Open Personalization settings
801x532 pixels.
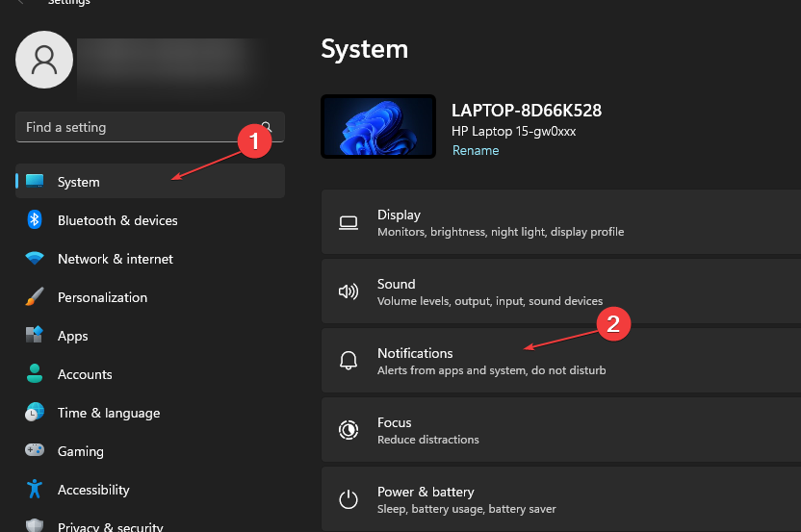150,297
